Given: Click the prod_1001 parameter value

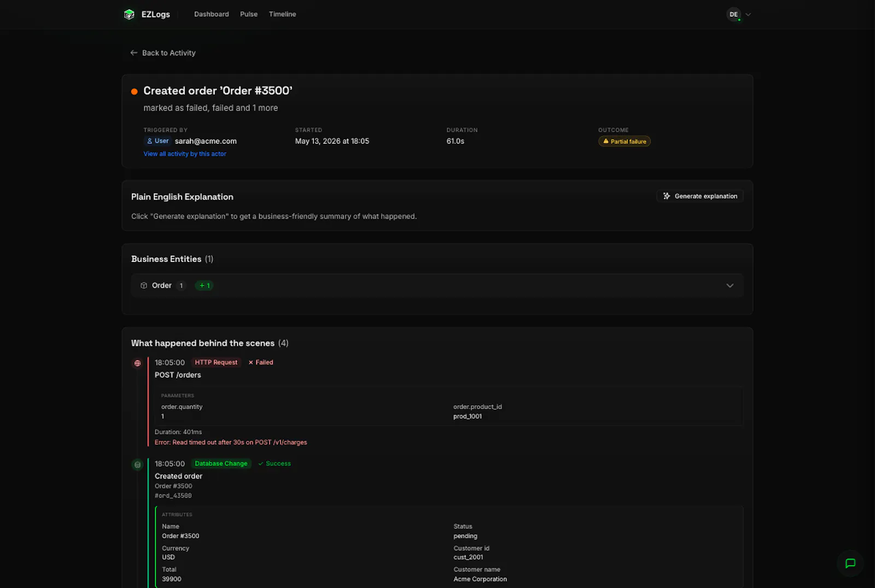Looking at the screenshot, I should pos(468,417).
